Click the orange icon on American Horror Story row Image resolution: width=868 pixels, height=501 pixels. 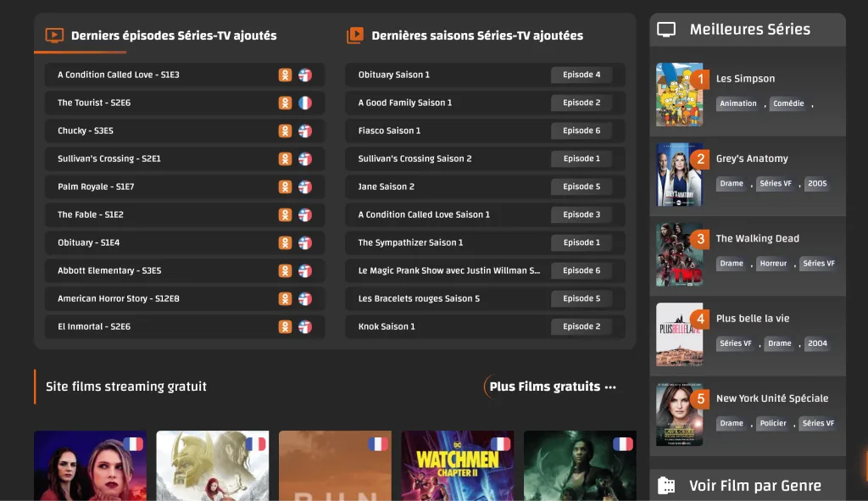point(286,298)
